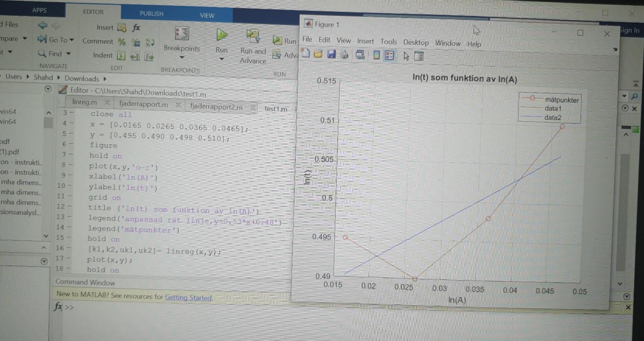Select the linreg.m editor tab
This screenshot has height=341, width=644.
point(85,102)
